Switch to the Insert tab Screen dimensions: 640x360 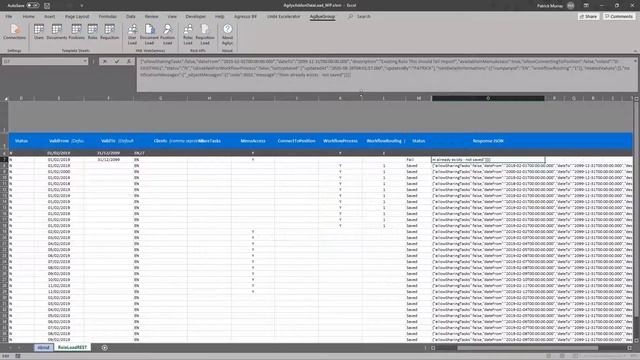(x=49, y=16)
